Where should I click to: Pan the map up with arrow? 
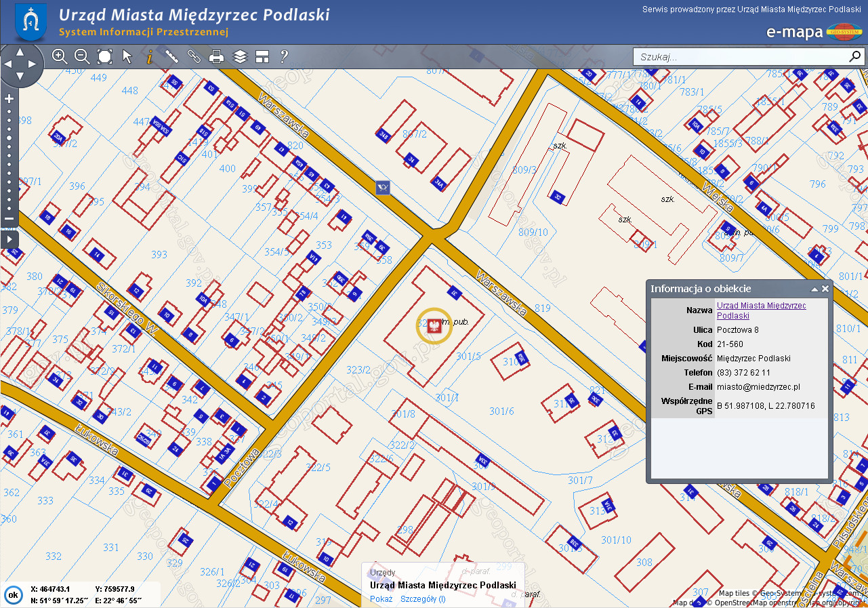20,52
